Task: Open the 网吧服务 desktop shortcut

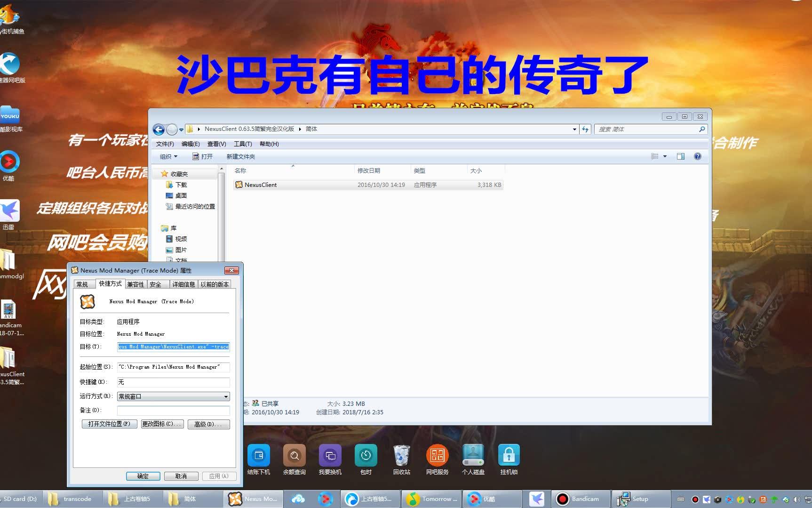Action: (438, 459)
